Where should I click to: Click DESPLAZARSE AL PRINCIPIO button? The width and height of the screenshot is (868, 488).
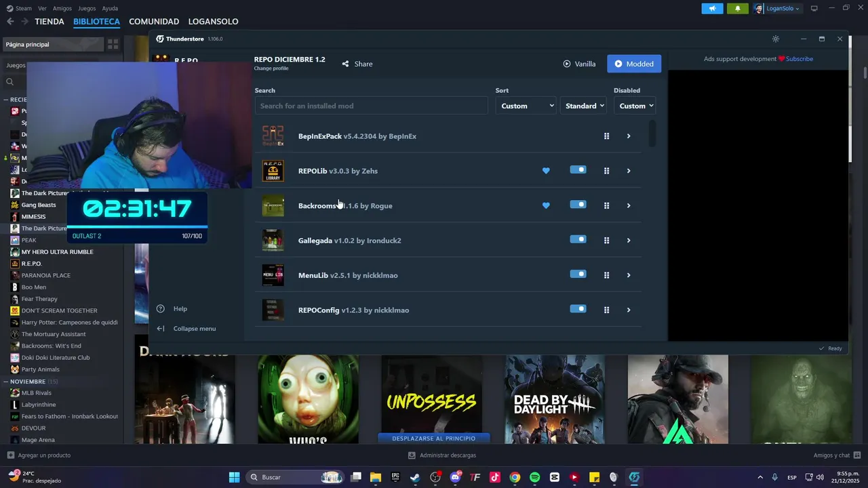point(433,438)
